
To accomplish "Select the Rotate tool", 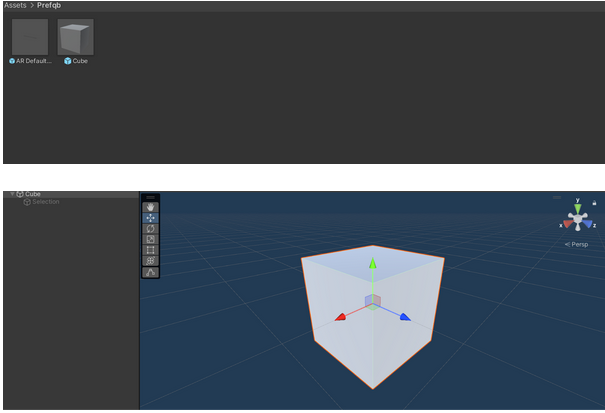I will (x=151, y=229).
